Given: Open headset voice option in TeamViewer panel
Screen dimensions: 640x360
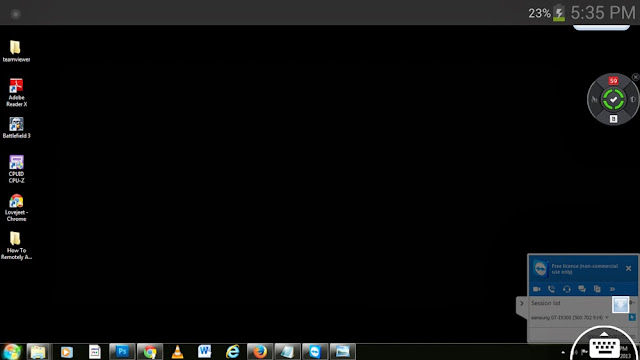Looking at the screenshot, I should tap(567, 289).
